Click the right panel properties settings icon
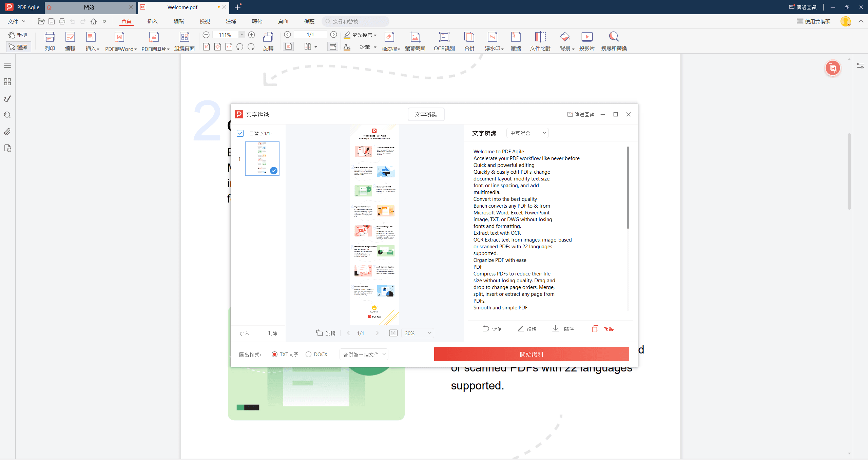This screenshot has height=460, width=868. 860,65
